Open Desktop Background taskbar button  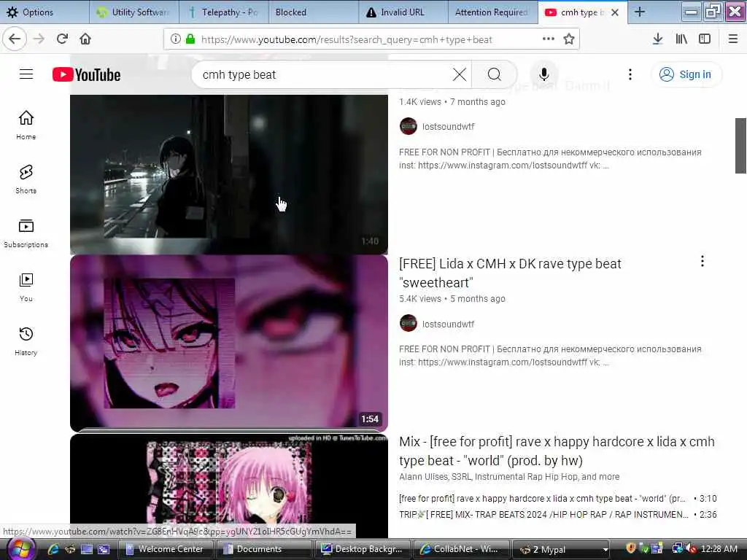[362, 549]
